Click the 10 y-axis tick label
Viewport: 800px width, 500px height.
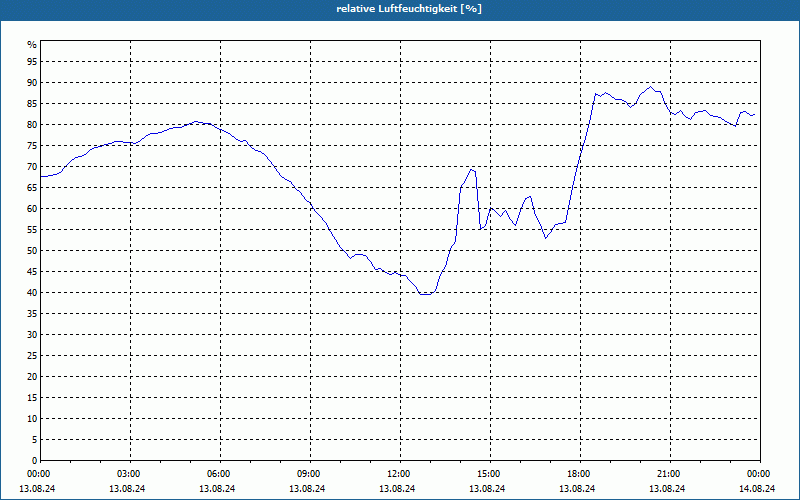pyautogui.click(x=32, y=418)
